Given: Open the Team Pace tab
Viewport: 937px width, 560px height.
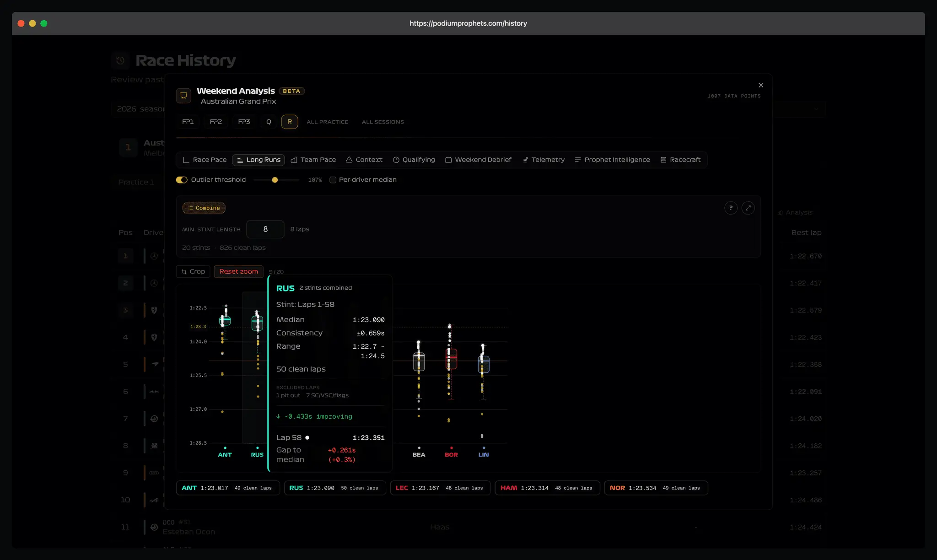Looking at the screenshot, I should pyautogui.click(x=313, y=160).
